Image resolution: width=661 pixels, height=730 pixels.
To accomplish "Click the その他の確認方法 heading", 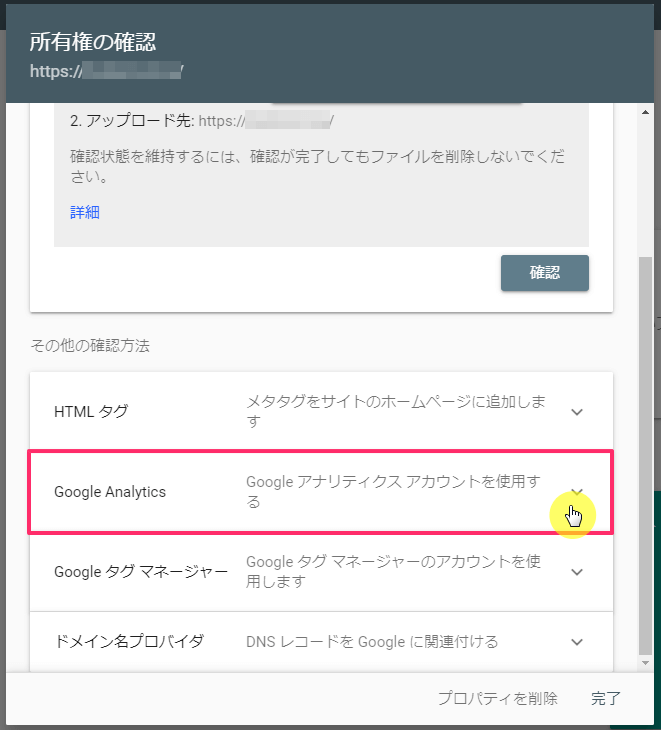I will pyautogui.click(x=90, y=346).
